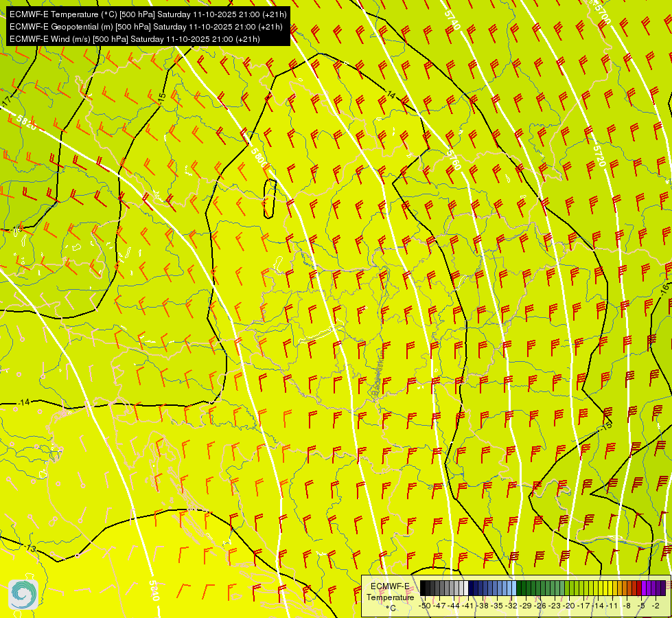Select the ECMWF-E Wind 500 hPa title line

[135, 39]
